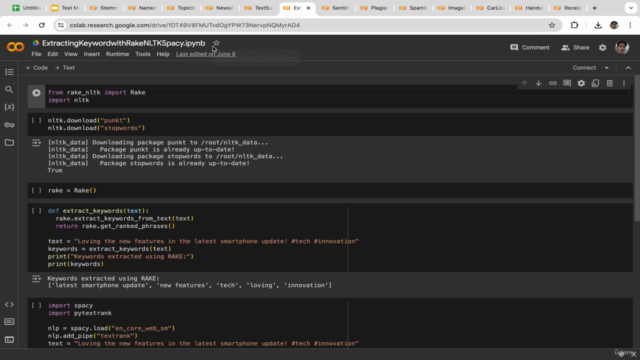This screenshot has height=360, width=640.
Task: Add a new Code cell
Action: click(x=37, y=68)
